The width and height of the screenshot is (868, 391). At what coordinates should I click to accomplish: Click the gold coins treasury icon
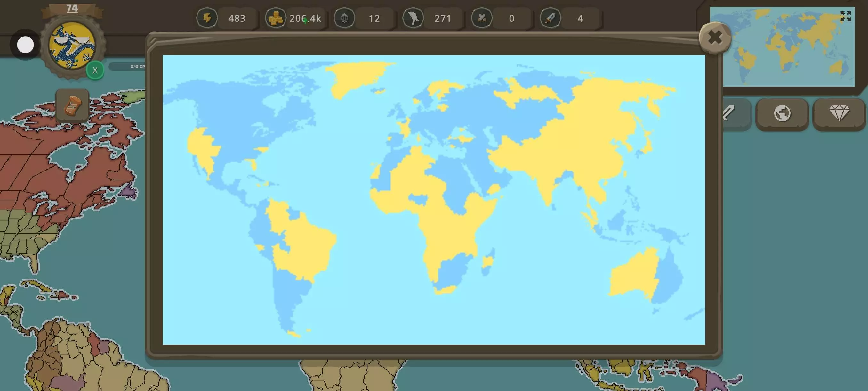276,18
